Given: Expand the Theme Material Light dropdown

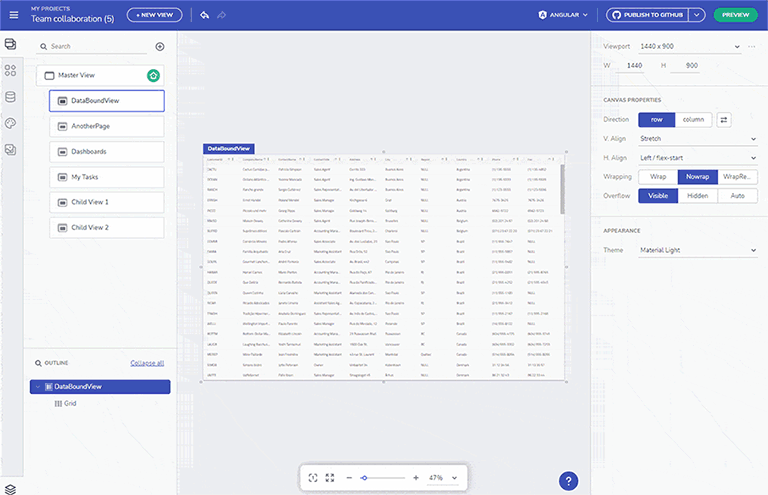Looking at the screenshot, I should click(x=697, y=250).
